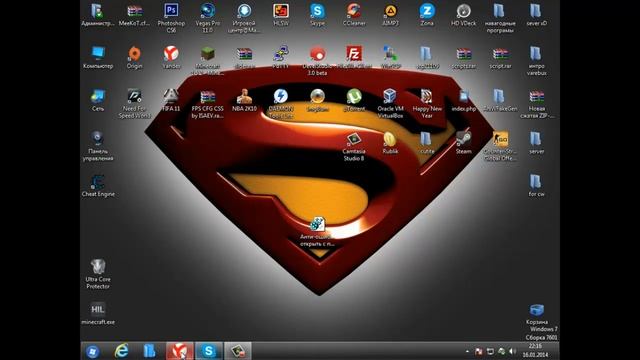640x360 pixels.
Task: Launch FileZilla Client from the desktop
Action: click(x=354, y=54)
